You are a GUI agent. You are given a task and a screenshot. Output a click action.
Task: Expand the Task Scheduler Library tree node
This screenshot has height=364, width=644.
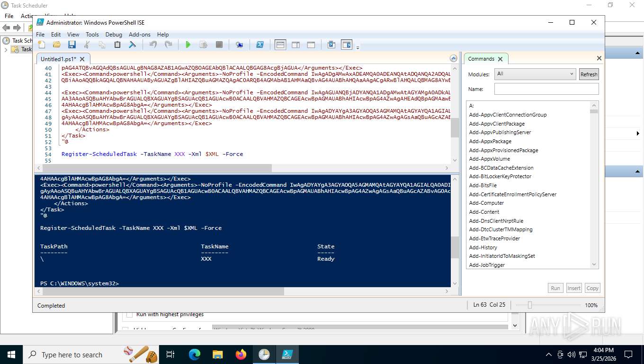click(x=6, y=49)
